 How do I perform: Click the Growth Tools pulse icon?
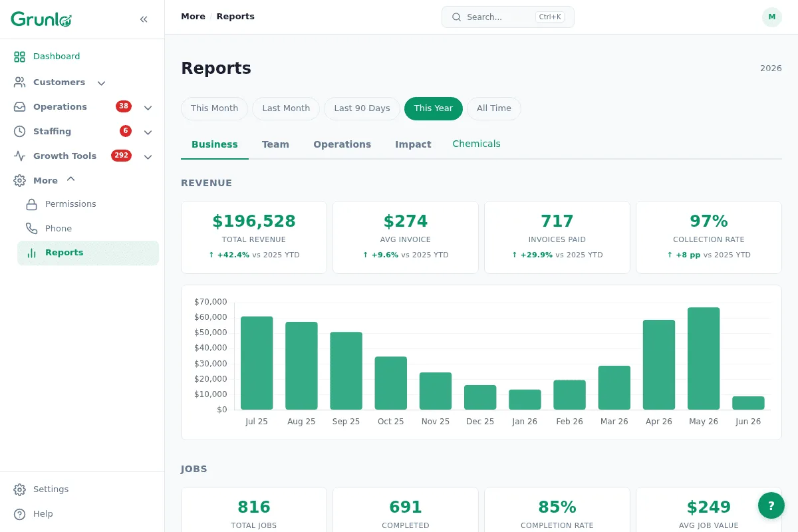20,156
